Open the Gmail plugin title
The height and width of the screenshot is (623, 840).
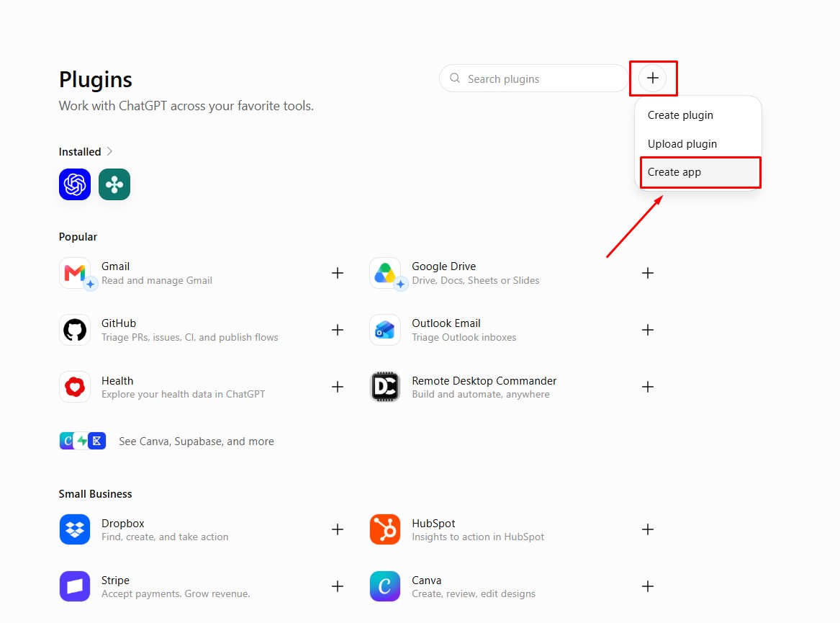(116, 266)
